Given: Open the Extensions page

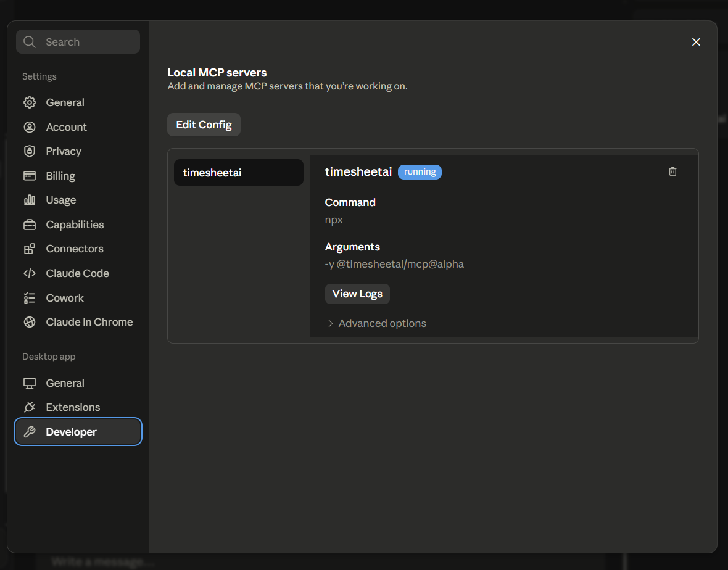Looking at the screenshot, I should pyautogui.click(x=78, y=407).
